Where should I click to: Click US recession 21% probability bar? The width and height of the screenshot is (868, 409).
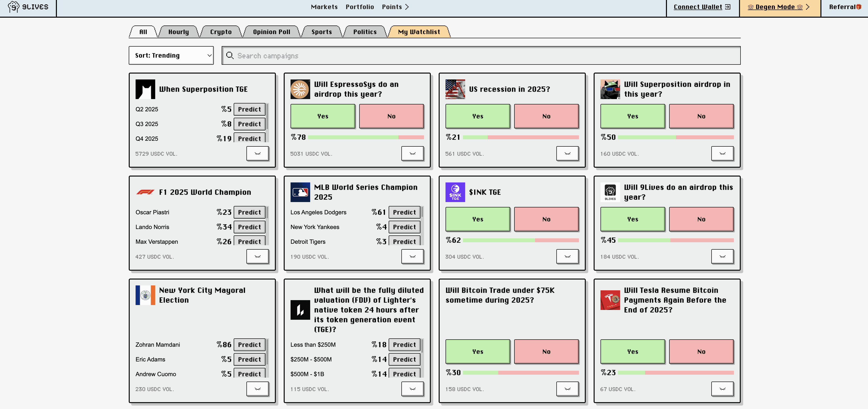point(521,137)
